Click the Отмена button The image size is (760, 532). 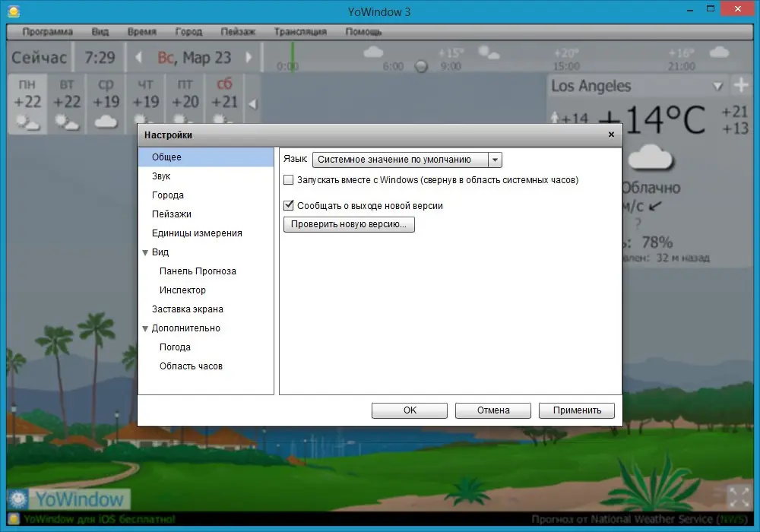pyautogui.click(x=493, y=410)
